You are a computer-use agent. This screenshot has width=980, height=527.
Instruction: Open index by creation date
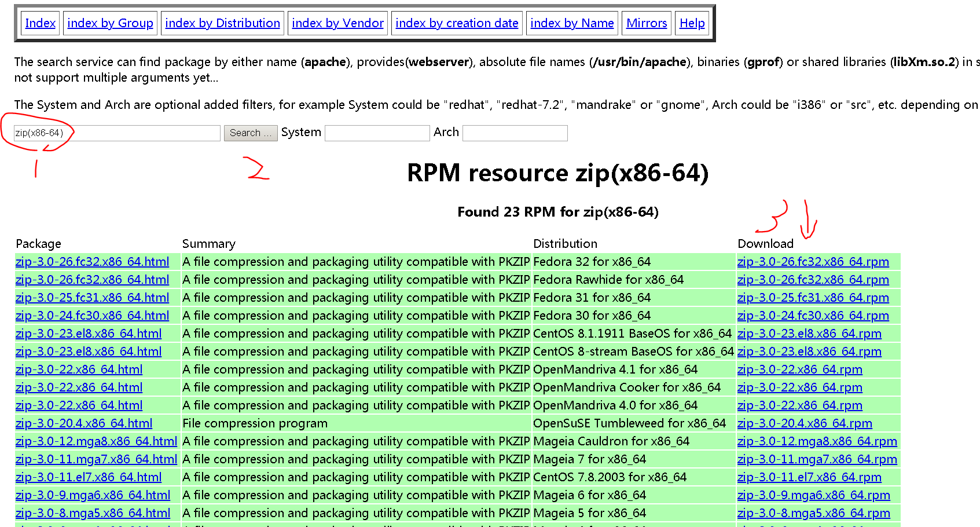click(456, 23)
